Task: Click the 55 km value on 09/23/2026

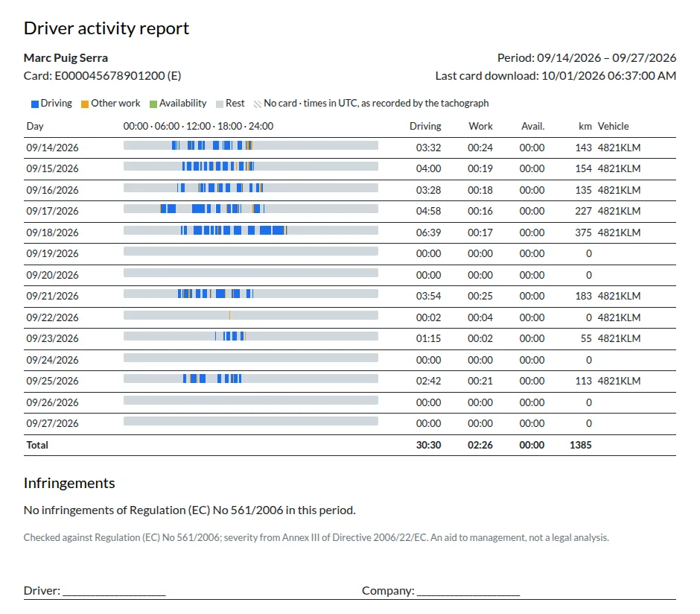Action: pyautogui.click(x=586, y=338)
